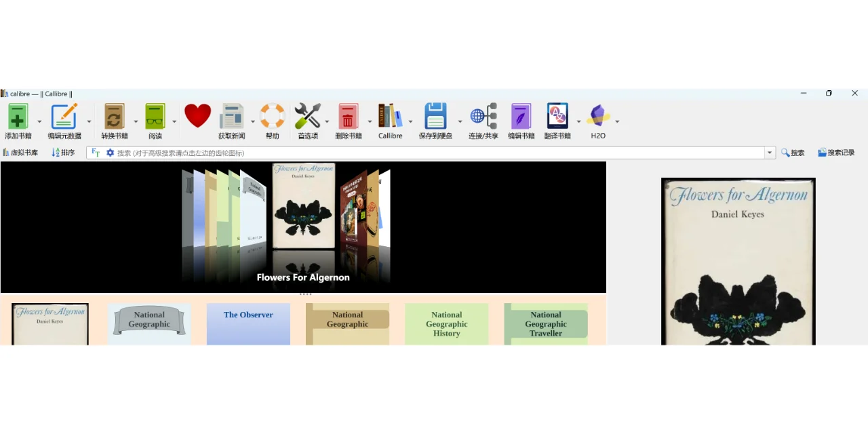The width and height of the screenshot is (868, 434).
Task: Select the blue National Geographic banner cover
Action: pos(149,324)
